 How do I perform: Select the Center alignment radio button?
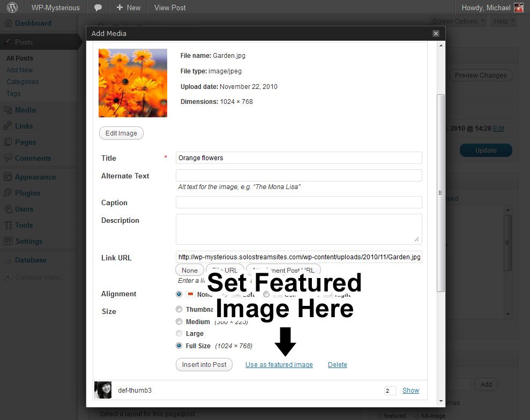tap(266, 294)
